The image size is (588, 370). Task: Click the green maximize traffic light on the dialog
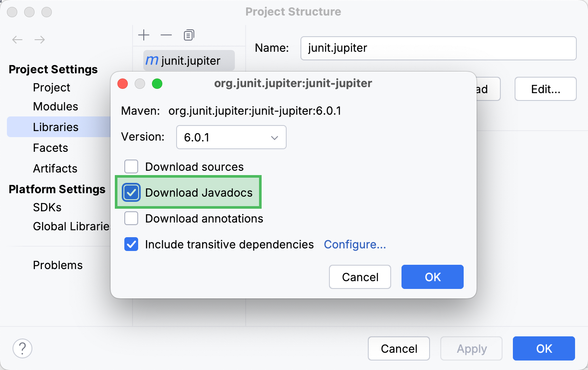[157, 84]
